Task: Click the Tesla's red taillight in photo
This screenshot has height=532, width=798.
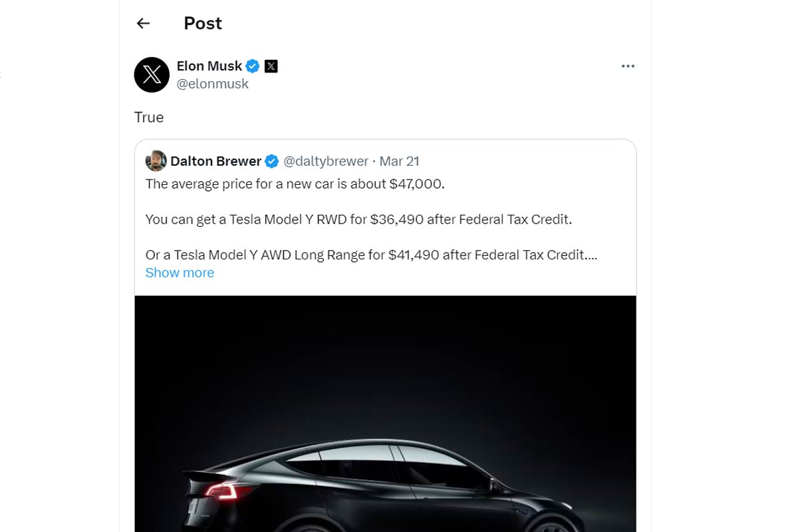Action: (222, 491)
